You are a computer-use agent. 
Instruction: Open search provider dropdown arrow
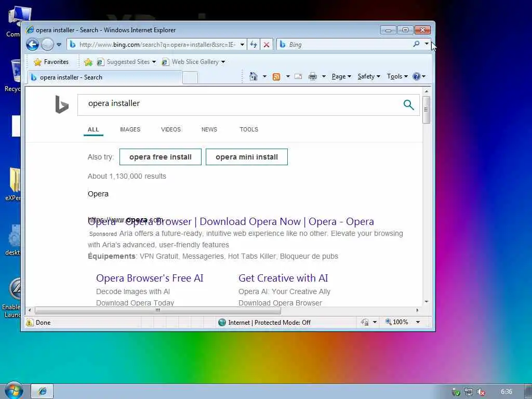427,44
